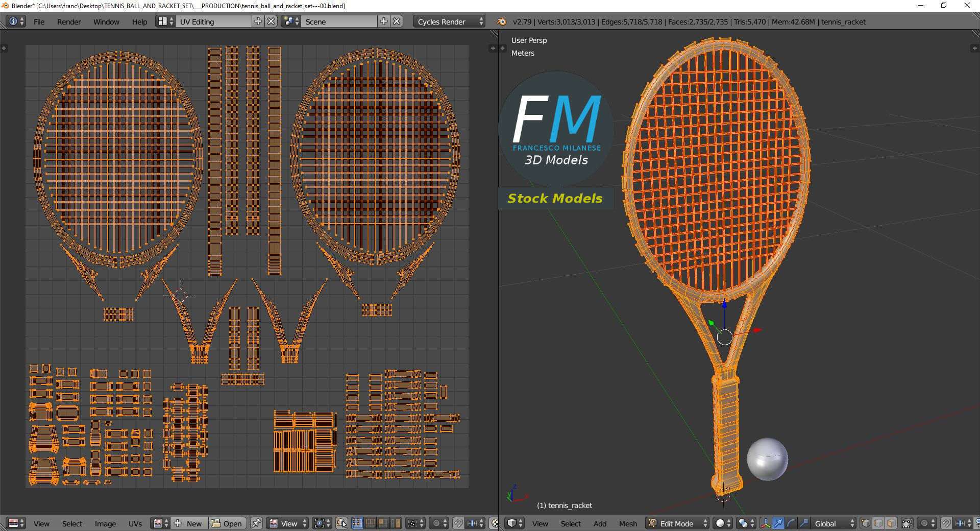The width and height of the screenshot is (980, 531).
Task: Open the UVs menu
Action: tap(135, 524)
